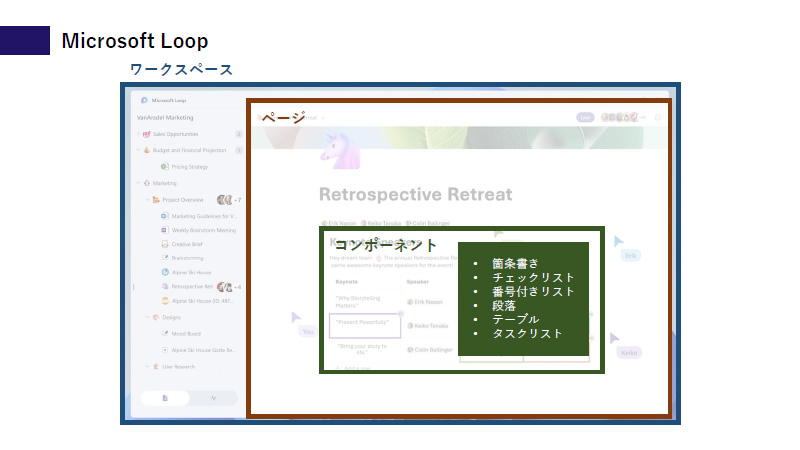Image resolution: width=800 pixels, height=450 pixels.
Task: Click the Microsoft Loop logo icon
Action: point(144,101)
